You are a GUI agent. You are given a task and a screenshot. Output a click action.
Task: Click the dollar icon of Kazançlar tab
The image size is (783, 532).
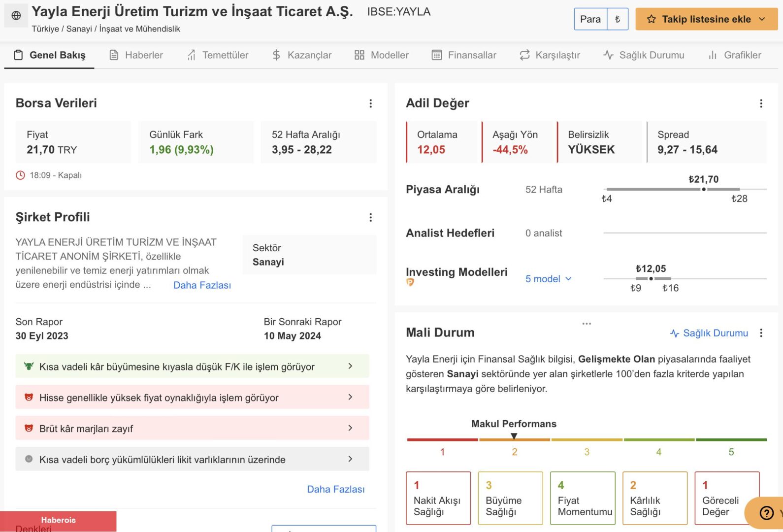pyautogui.click(x=276, y=55)
